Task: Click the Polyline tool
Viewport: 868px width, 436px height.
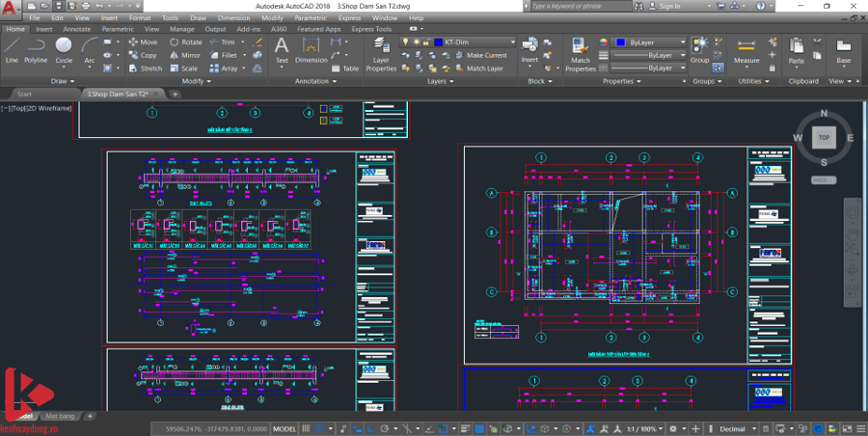Action: point(36,48)
